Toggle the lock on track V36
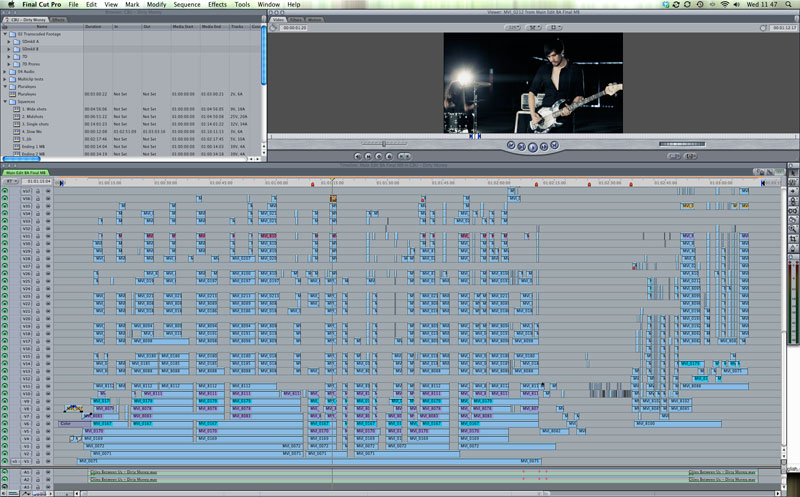The height and width of the screenshot is (497, 800). [37, 198]
